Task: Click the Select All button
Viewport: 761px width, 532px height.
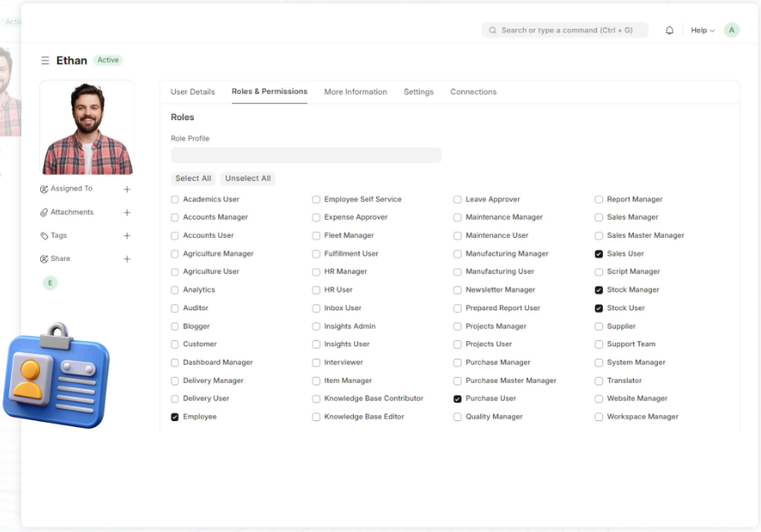Action: pyautogui.click(x=193, y=178)
